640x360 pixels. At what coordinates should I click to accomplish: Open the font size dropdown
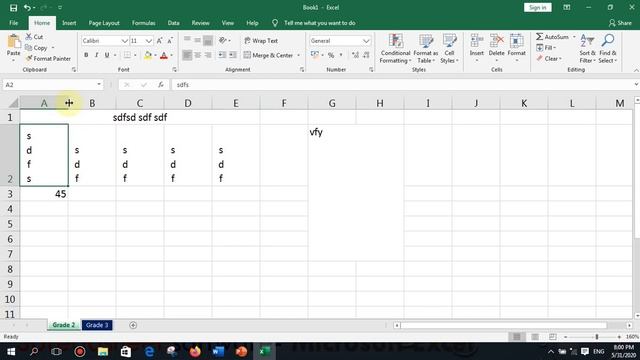coord(149,41)
